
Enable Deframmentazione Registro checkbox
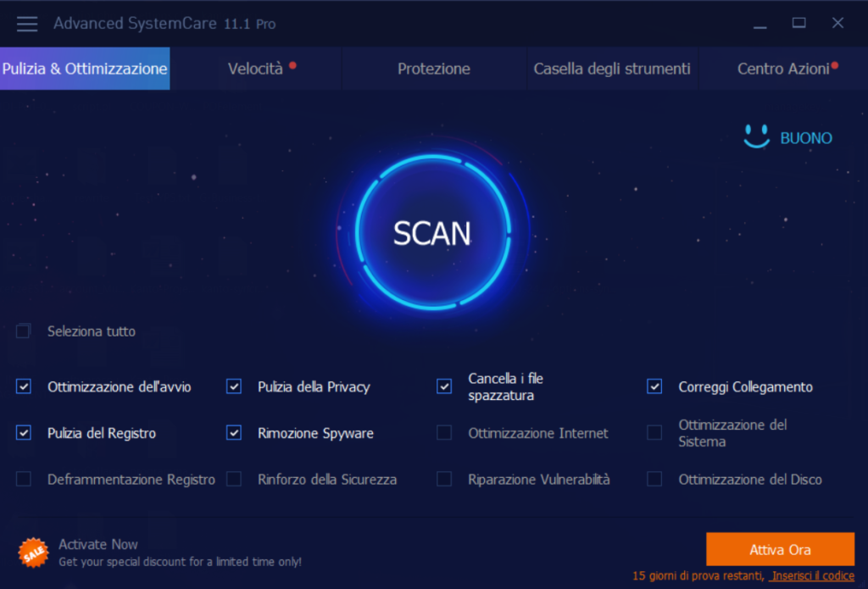coord(23,479)
